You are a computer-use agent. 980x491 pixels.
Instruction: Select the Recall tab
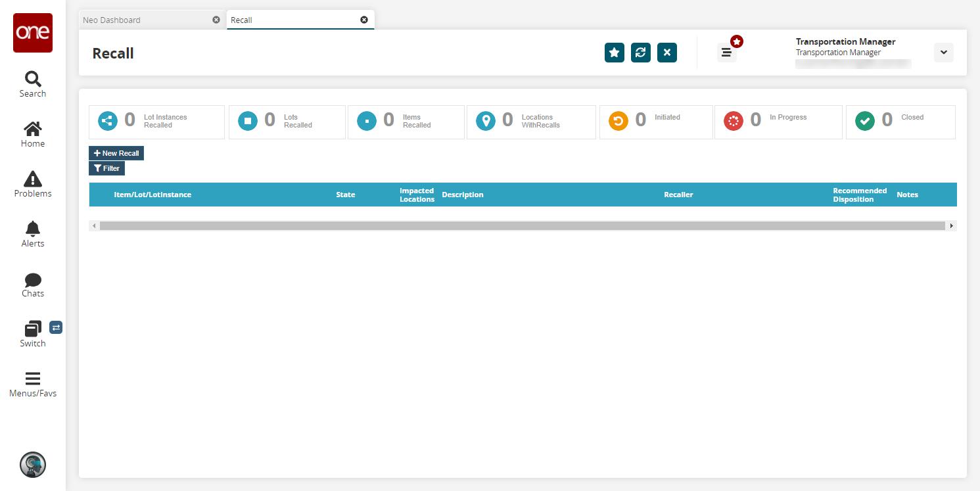241,20
